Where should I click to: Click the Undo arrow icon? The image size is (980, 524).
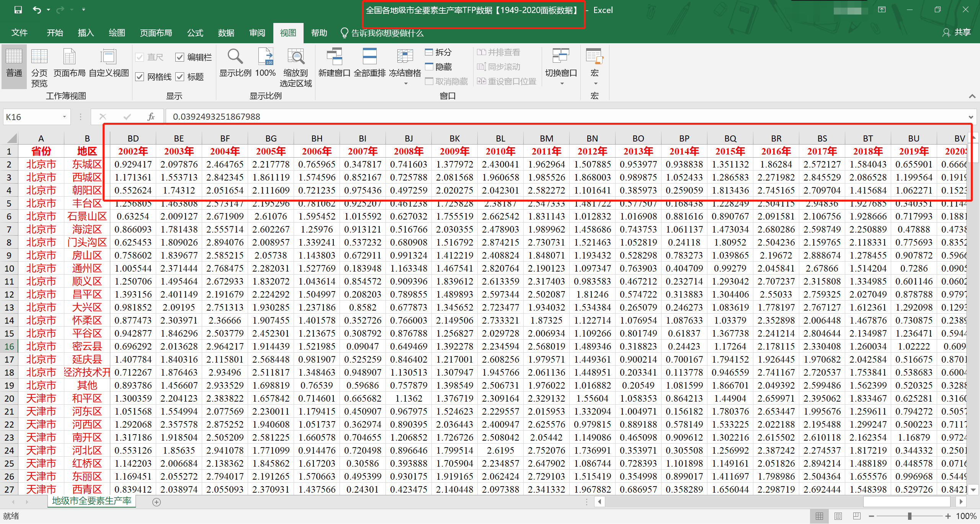[x=37, y=10]
